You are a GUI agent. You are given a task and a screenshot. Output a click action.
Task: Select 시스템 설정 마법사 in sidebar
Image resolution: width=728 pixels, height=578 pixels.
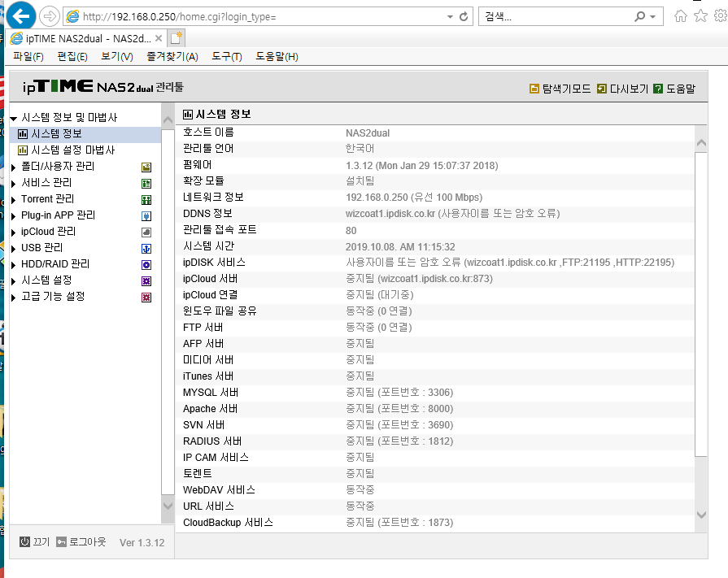[66, 150]
